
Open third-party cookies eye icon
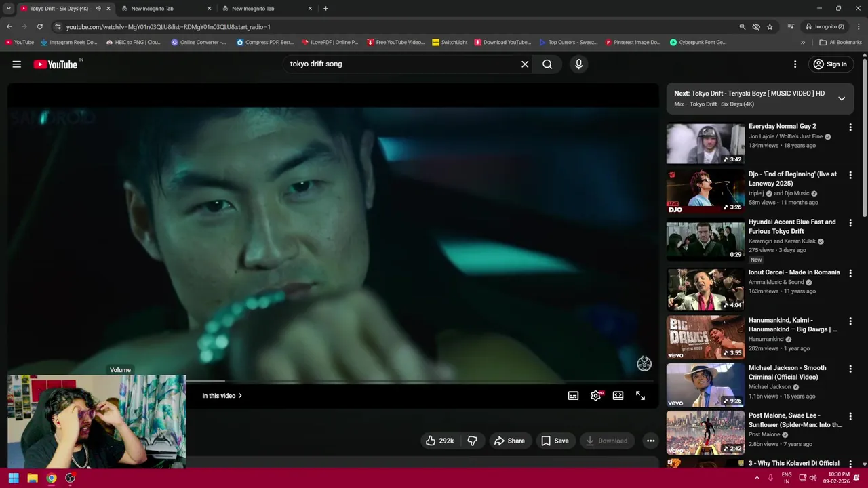(756, 26)
